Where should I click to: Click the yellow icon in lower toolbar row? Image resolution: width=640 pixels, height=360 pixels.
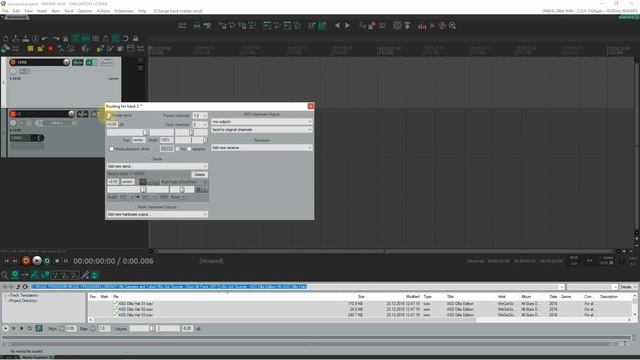pyautogui.click(x=30, y=49)
